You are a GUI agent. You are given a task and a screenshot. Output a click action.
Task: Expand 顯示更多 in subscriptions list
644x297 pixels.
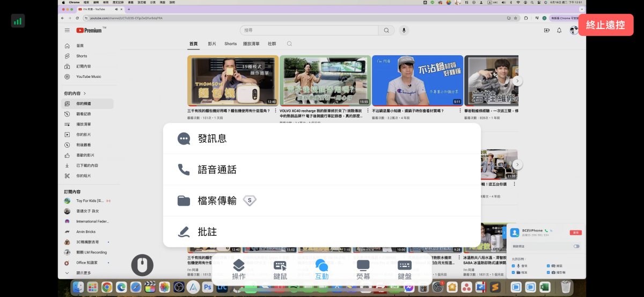tap(83, 273)
